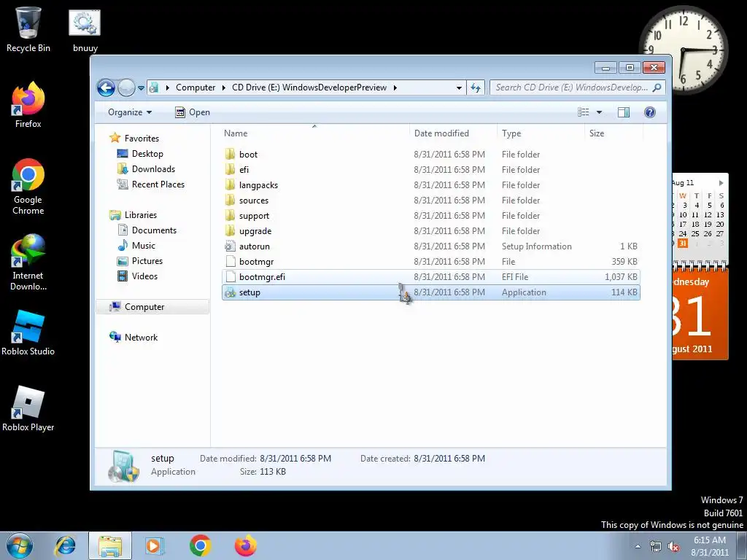
Task: Open the Music library
Action: [x=144, y=245]
